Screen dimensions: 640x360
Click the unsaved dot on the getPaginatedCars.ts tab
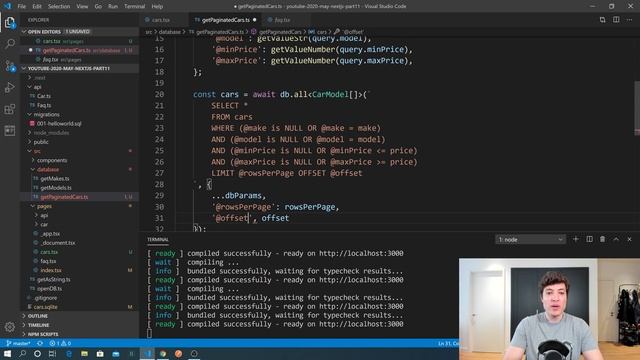(254, 20)
